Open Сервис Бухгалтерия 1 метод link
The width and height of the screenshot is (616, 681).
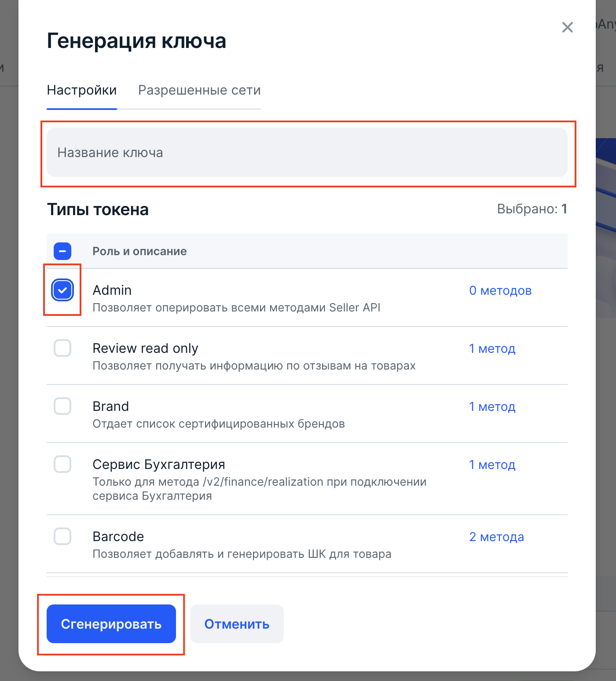pos(492,465)
